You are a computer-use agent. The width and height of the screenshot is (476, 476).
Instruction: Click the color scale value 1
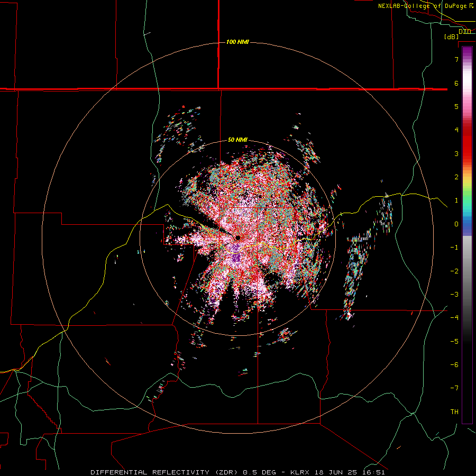(x=456, y=200)
